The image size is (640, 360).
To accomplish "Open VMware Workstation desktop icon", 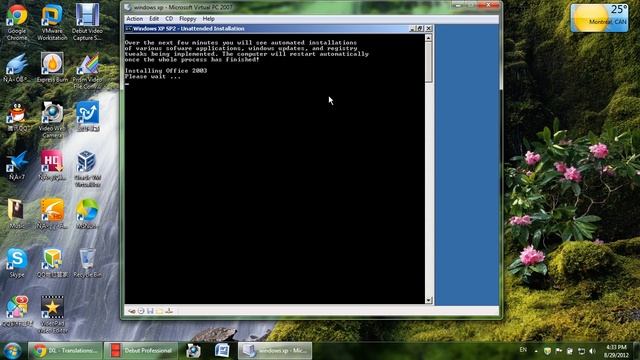I will [x=52, y=22].
